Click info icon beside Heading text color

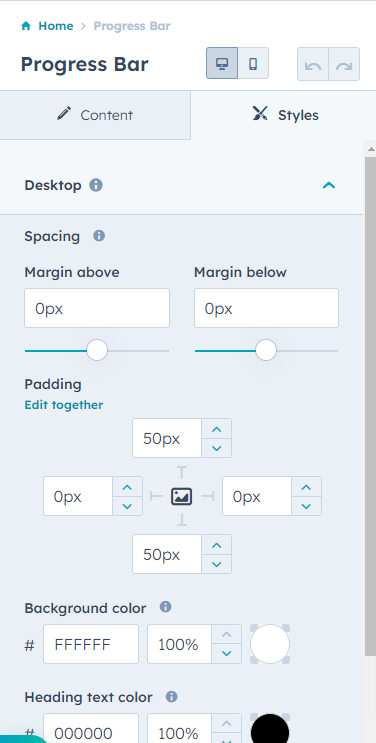172,697
